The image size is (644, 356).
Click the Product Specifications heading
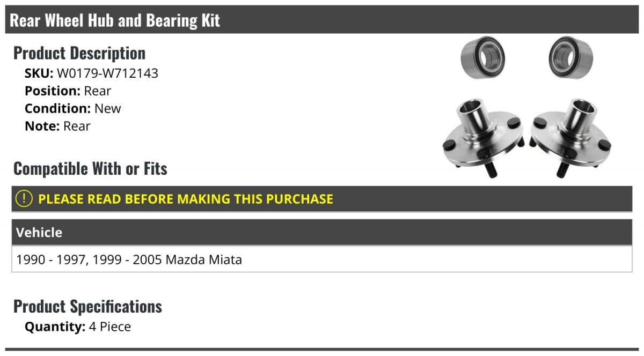87,307
